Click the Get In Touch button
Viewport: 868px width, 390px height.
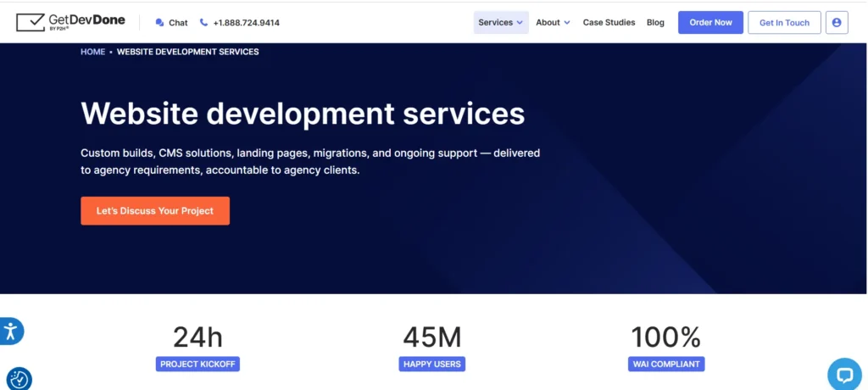(784, 23)
